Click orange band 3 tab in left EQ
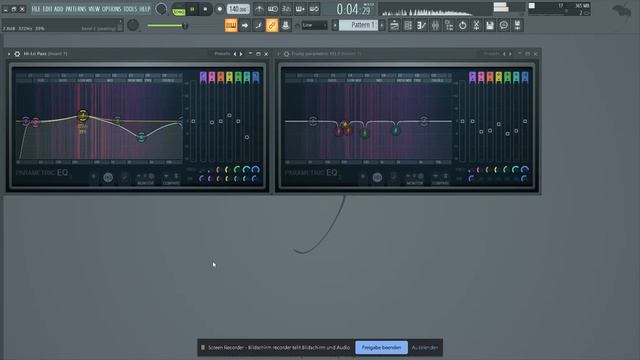The image size is (640, 360). pos(221,77)
